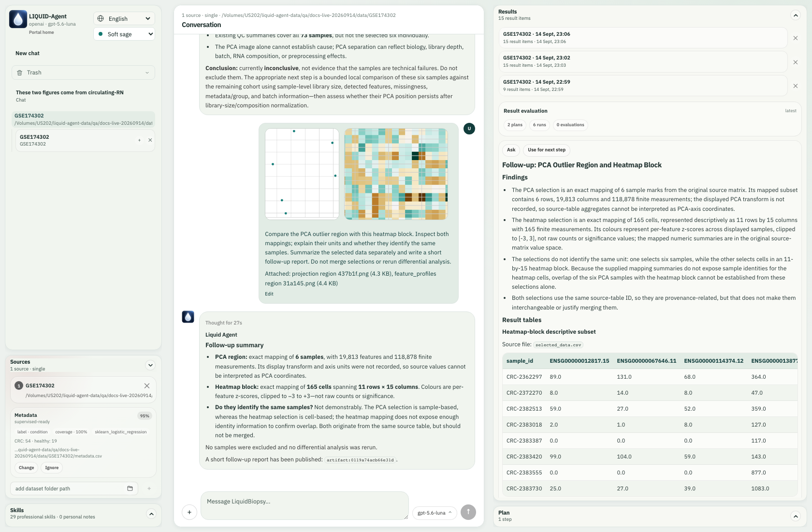Select the Ask tab in results

pos(511,150)
